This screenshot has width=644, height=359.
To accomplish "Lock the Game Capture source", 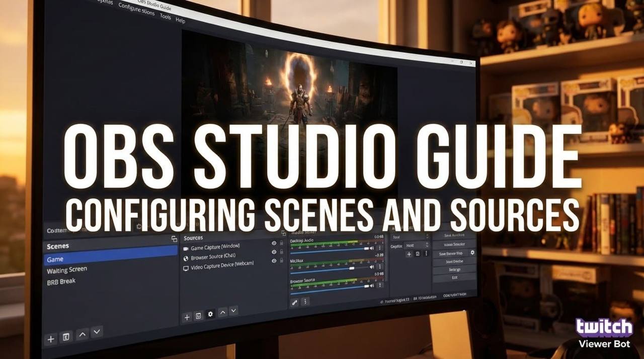I will coord(281,243).
